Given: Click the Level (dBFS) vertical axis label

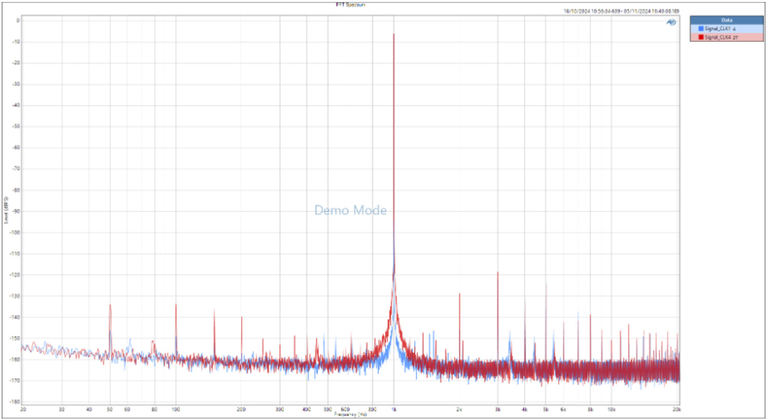Looking at the screenshot, I should 6,210.
